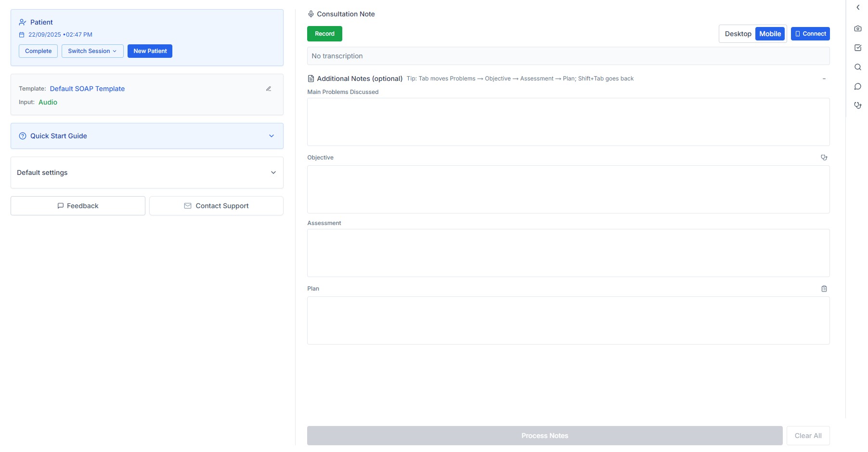Image resolution: width=868 pixels, height=452 pixels.
Task: Open the chat bubble icon in the sidebar
Action: [858, 86]
